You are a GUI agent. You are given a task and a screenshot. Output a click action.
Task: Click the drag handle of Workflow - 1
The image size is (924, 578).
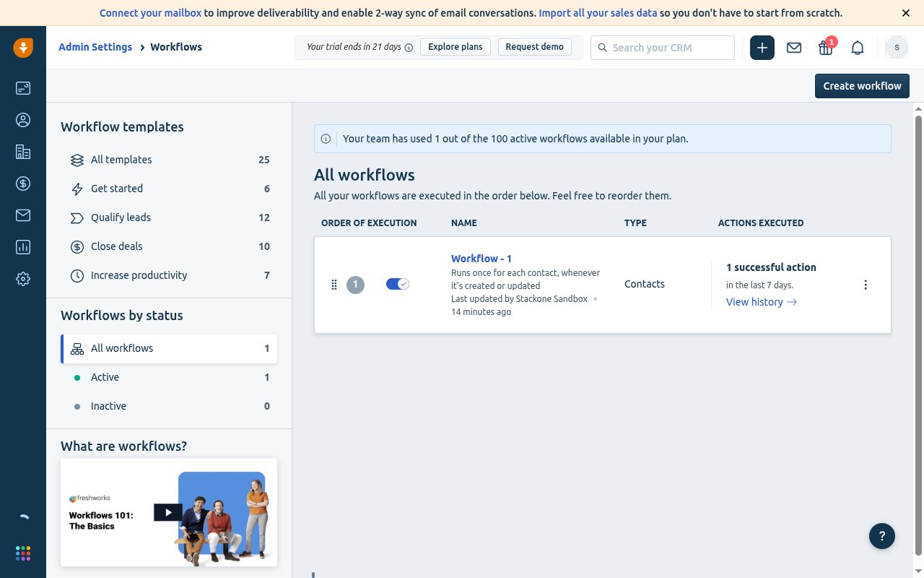pyautogui.click(x=334, y=285)
